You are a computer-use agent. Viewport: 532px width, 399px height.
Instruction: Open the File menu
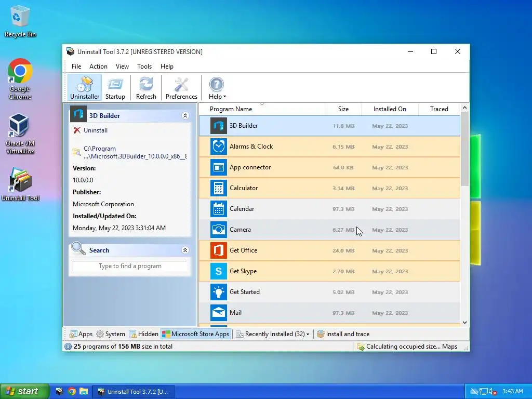[x=76, y=66]
